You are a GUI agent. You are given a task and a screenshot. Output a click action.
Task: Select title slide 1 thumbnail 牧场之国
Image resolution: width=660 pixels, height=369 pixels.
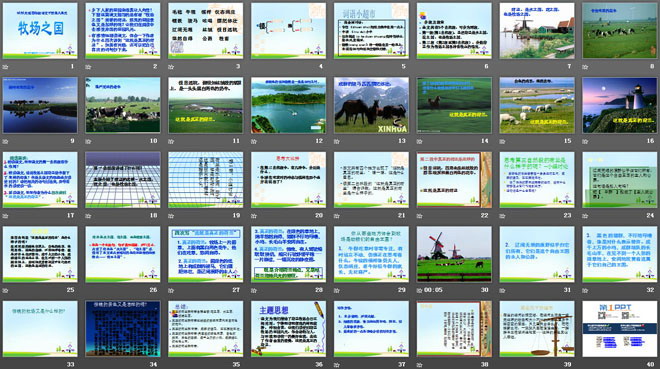pyautogui.click(x=40, y=31)
